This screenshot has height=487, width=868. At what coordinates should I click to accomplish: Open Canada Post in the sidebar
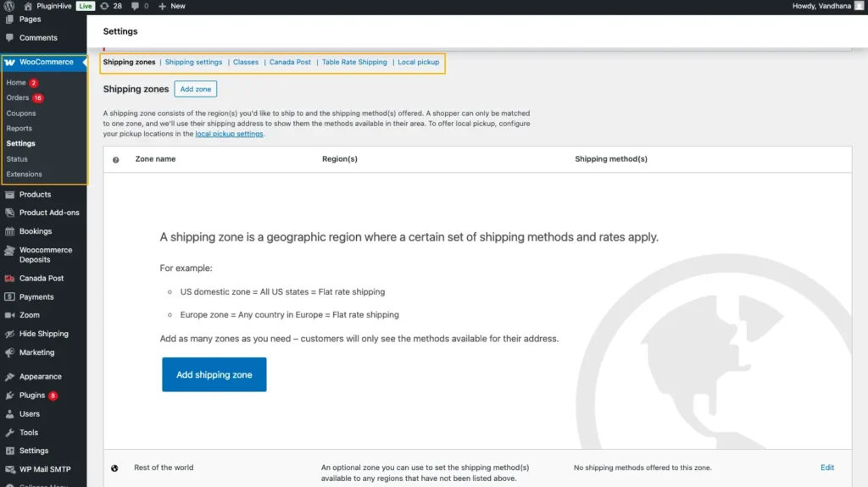click(x=42, y=279)
